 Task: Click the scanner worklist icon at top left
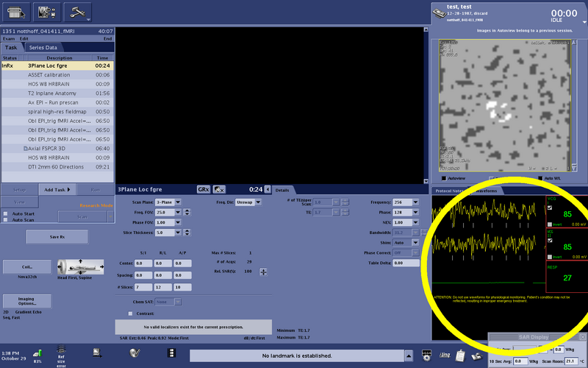pyautogui.click(x=17, y=13)
